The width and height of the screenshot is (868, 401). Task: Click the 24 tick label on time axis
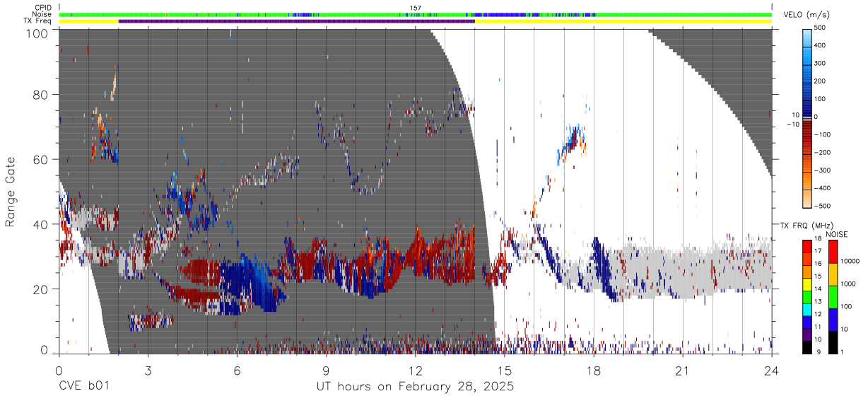pyautogui.click(x=772, y=371)
